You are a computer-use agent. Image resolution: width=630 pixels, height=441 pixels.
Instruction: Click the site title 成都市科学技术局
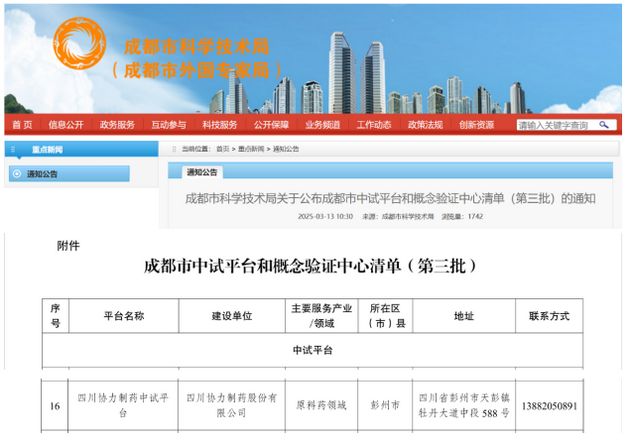click(196, 47)
